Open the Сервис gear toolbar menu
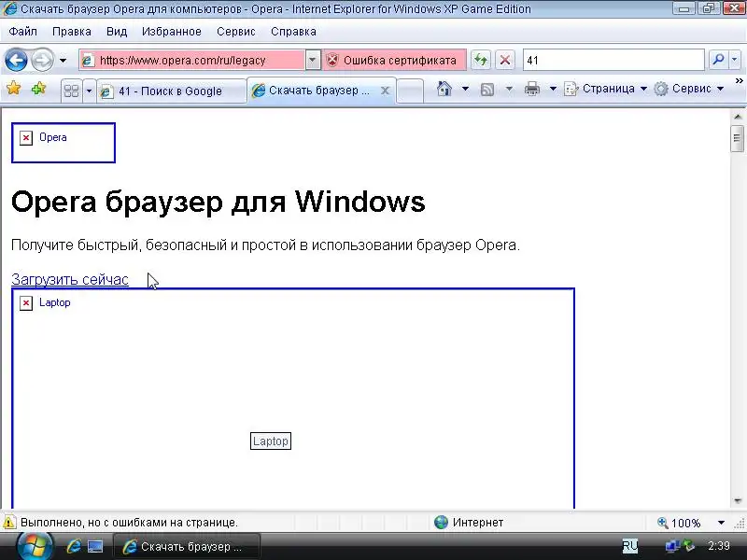747x560 pixels. (x=688, y=89)
